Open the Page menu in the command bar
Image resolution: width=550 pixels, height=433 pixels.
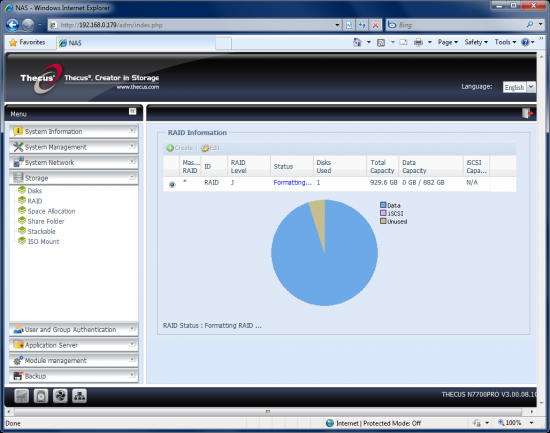448,42
